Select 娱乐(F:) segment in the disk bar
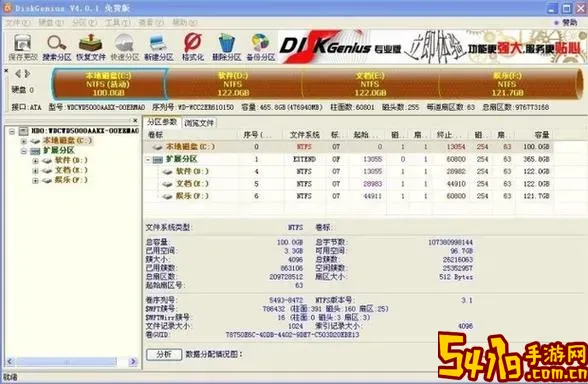This screenshot has width=588, height=384. [507, 84]
